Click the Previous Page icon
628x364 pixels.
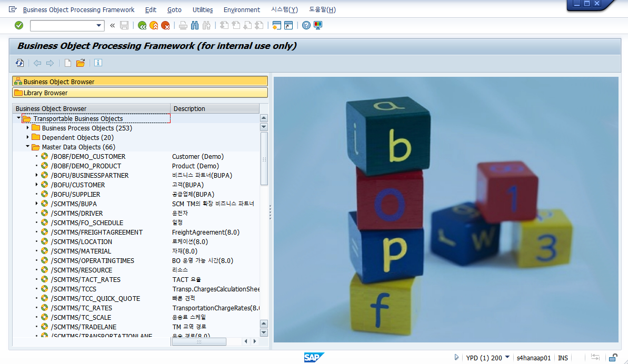click(x=236, y=25)
